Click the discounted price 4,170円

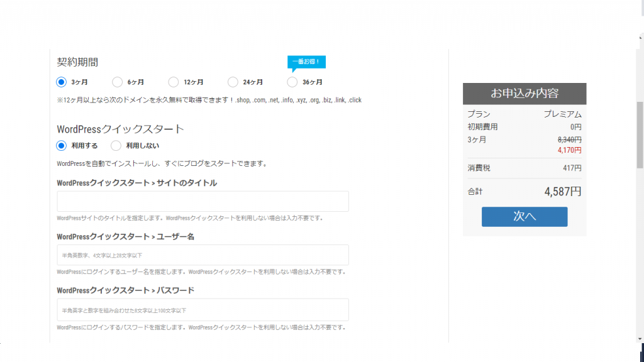(569, 150)
